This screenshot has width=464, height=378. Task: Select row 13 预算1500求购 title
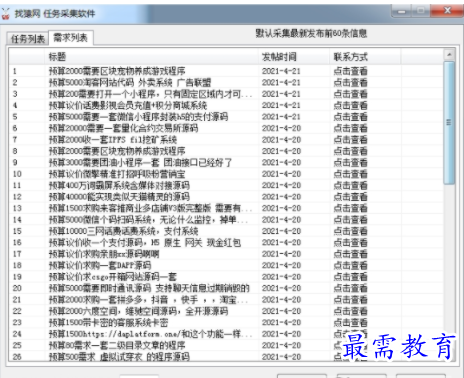(x=150, y=208)
